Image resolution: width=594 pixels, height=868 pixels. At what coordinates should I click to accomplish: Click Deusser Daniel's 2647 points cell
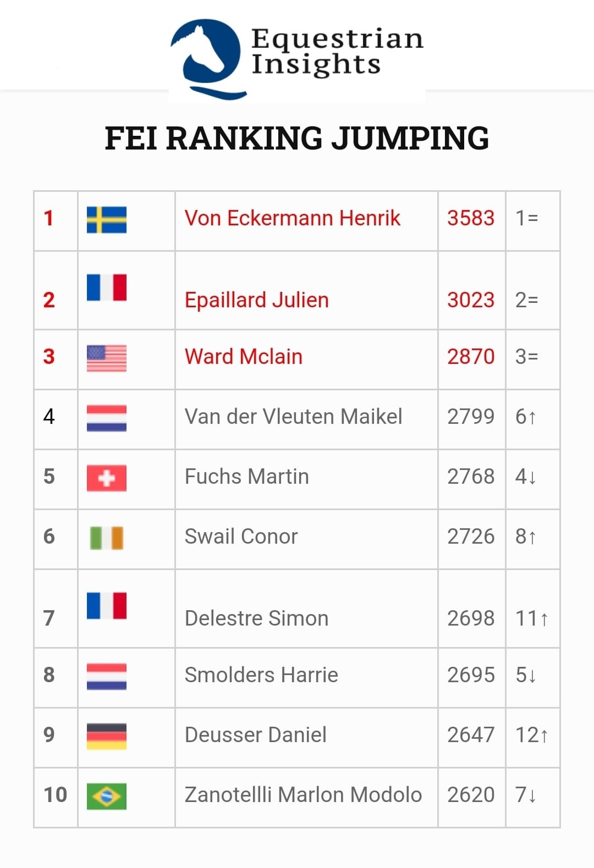pos(471,735)
